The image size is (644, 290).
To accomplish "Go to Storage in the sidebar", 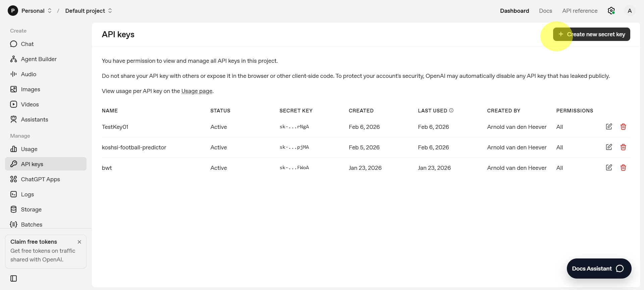I will (46, 209).
